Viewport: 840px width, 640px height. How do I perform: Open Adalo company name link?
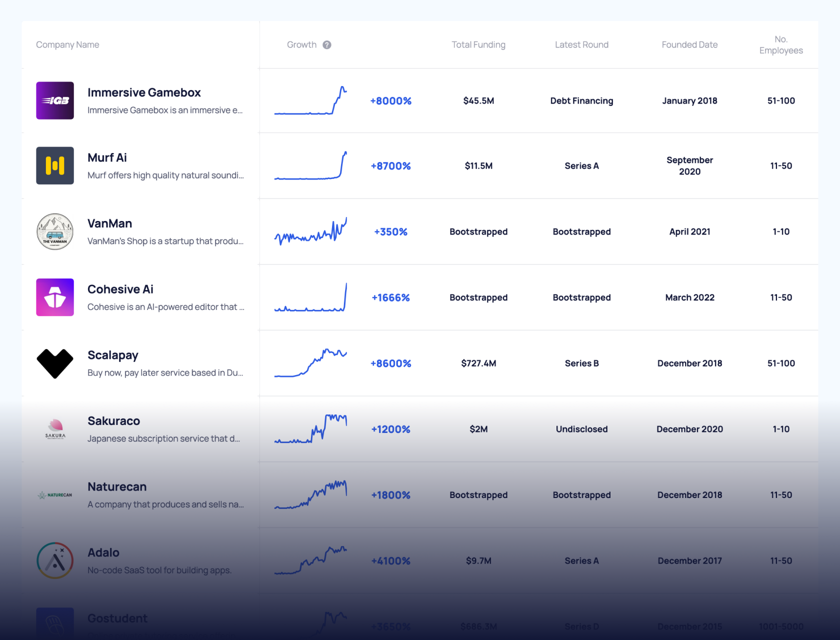click(103, 552)
